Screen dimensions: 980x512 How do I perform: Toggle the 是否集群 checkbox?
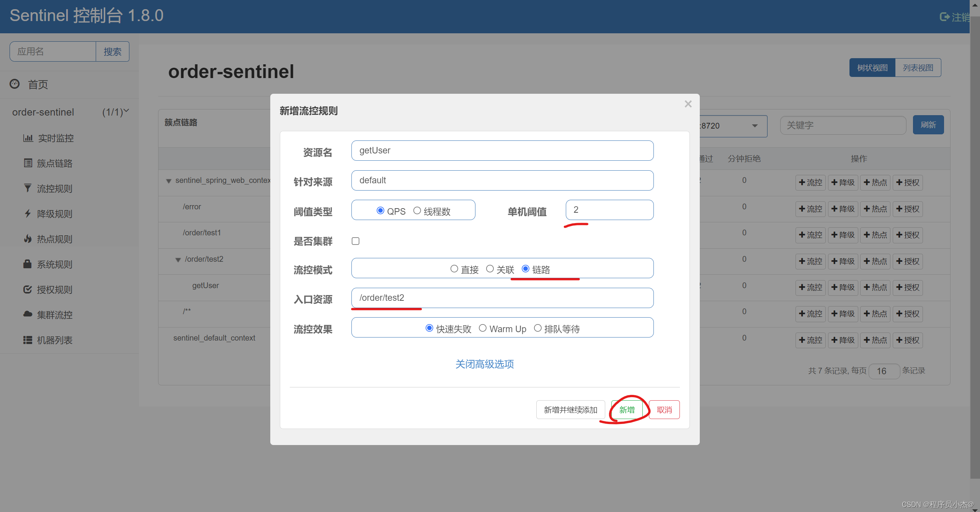click(356, 241)
